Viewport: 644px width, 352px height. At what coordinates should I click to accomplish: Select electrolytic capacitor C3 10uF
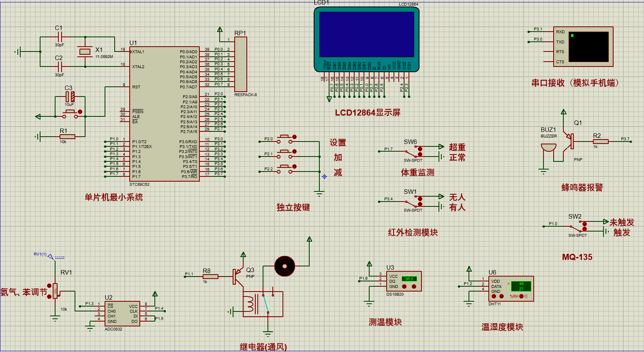pos(70,97)
